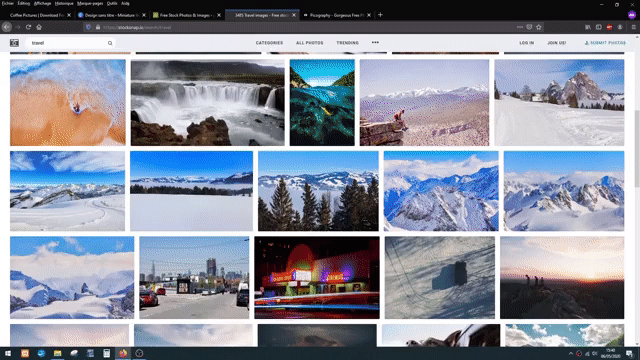The image size is (640, 360).
Task: Click the JOIN US! link
Action: [x=556, y=43]
